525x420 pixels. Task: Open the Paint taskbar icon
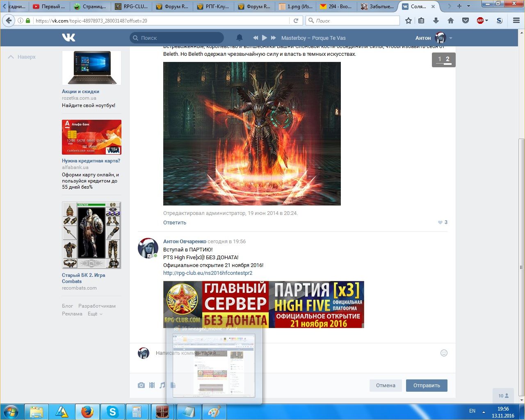[x=214, y=412]
